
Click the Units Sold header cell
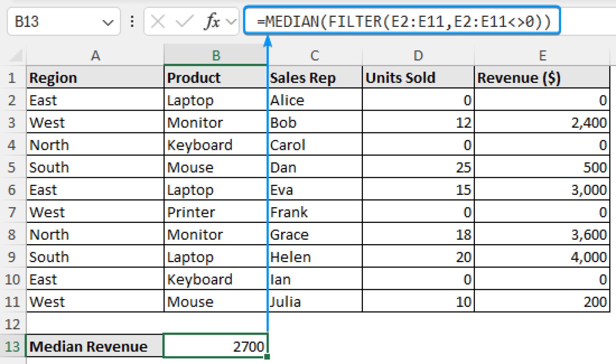tap(418, 77)
